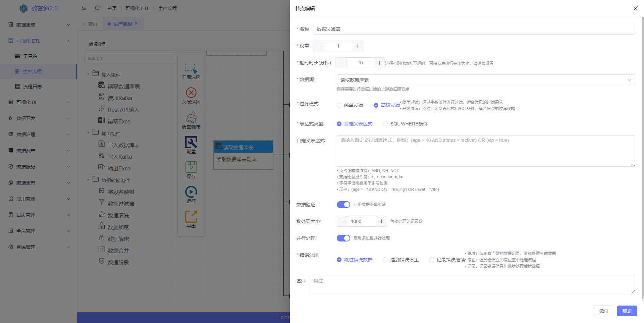Select the 输出Excel component icon
Image resolution: width=644 pixels, height=323 pixels.
click(101, 167)
